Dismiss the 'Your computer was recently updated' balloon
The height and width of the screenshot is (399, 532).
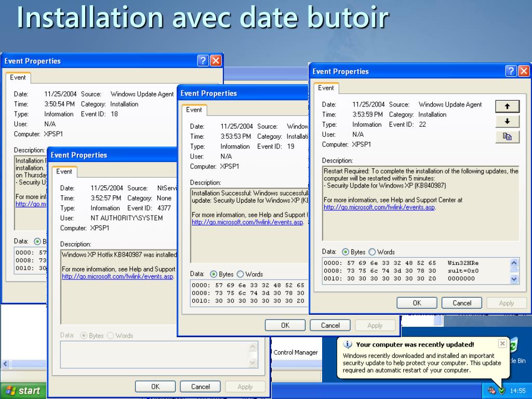(502, 343)
